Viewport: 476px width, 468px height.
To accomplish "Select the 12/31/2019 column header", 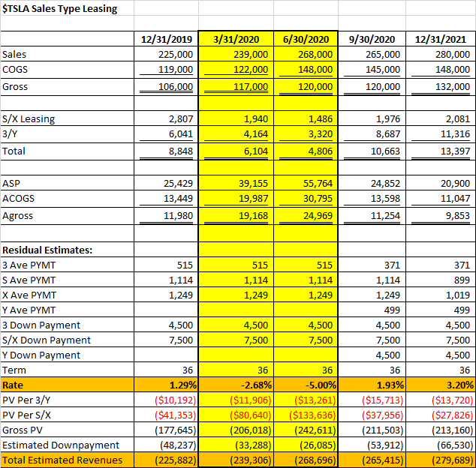I will [167, 39].
